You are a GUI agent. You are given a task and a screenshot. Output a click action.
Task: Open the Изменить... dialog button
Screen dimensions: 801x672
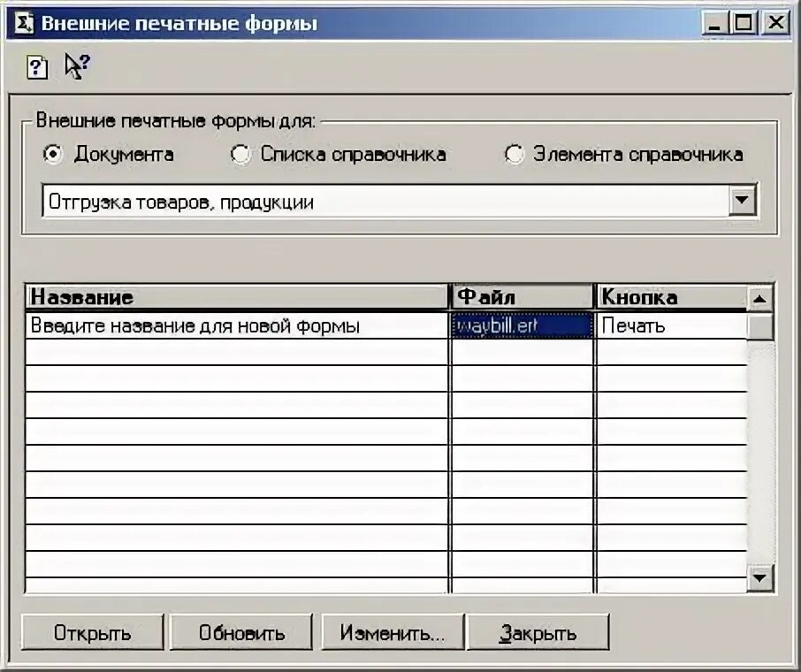393,632
